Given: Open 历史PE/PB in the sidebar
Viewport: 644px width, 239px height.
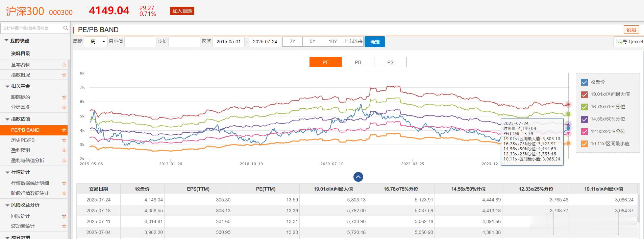Looking at the screenshot, I should (x=23, y=140).
